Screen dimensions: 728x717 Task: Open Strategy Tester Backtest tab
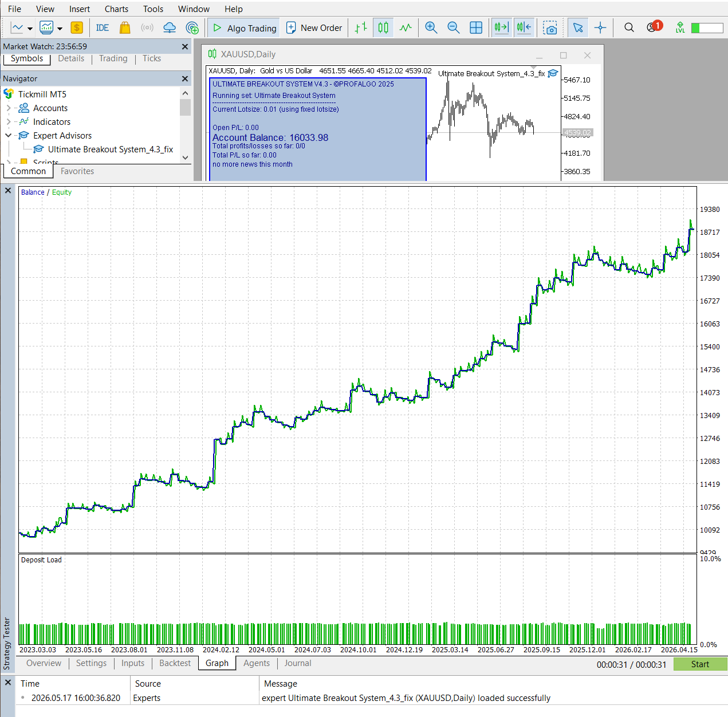click(175, 663)
